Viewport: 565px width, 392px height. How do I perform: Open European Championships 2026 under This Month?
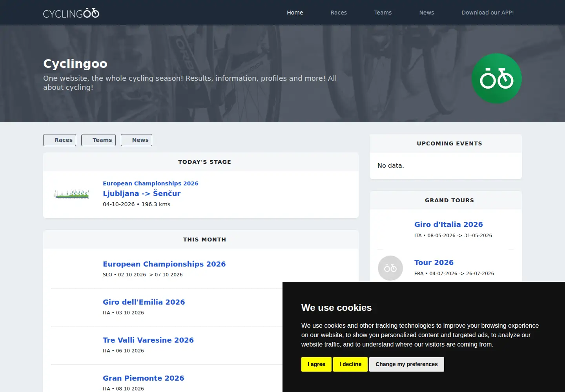(164, 264)
